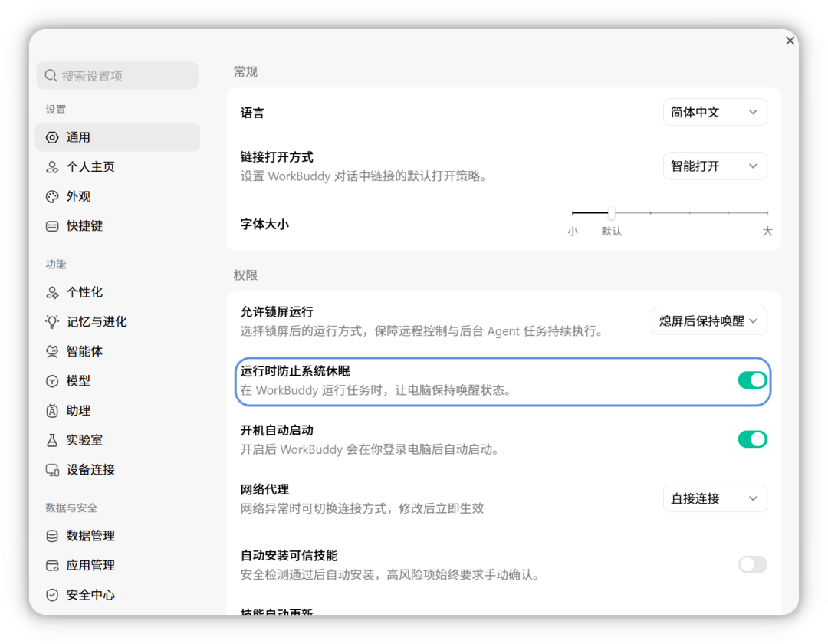828x644 pixels.
Task: Go to 应用管理 page
Action: pyautogui.click(x=117, y=566)
